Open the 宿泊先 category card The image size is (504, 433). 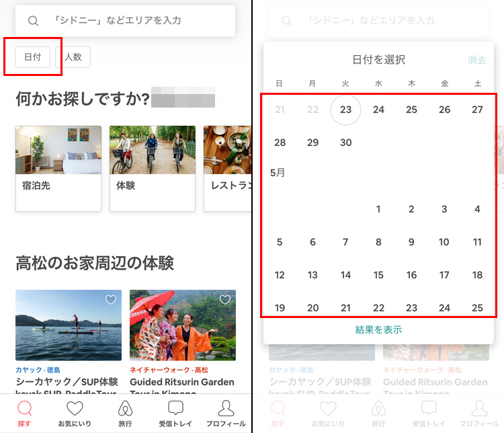point(58,169)
